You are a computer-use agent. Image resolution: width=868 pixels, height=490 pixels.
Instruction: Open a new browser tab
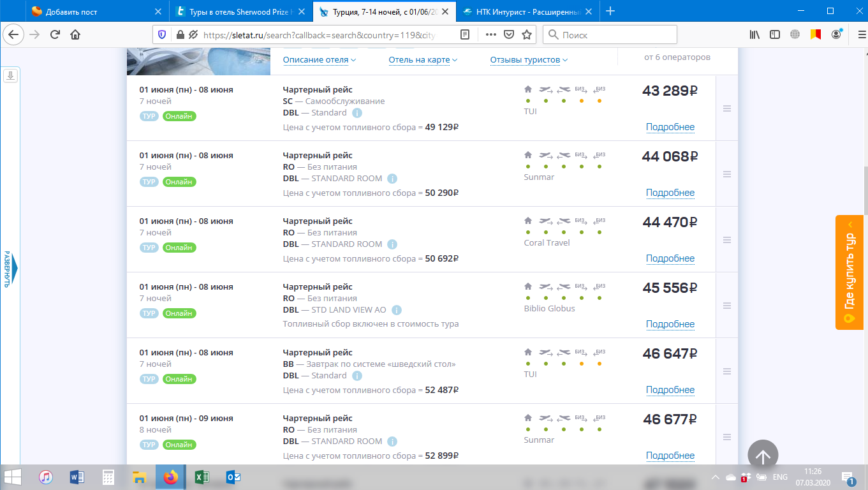point(610,11)
